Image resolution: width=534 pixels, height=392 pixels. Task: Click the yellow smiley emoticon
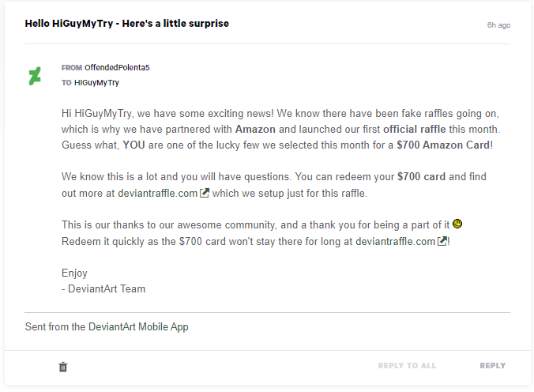point(457,224)
